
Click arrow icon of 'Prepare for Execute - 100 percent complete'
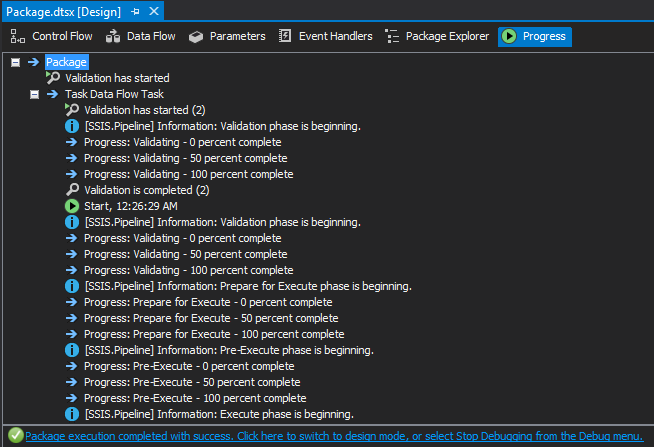72,334
